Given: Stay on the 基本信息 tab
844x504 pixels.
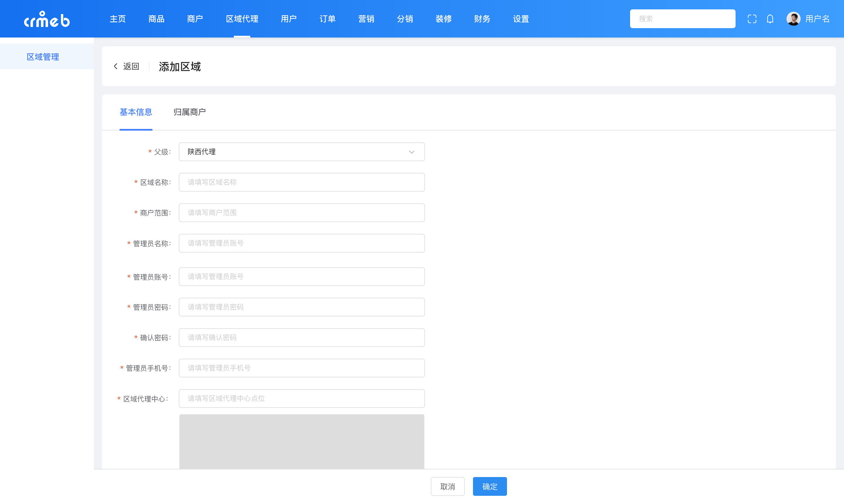Looking at the screenshot, I should point(136,112).
